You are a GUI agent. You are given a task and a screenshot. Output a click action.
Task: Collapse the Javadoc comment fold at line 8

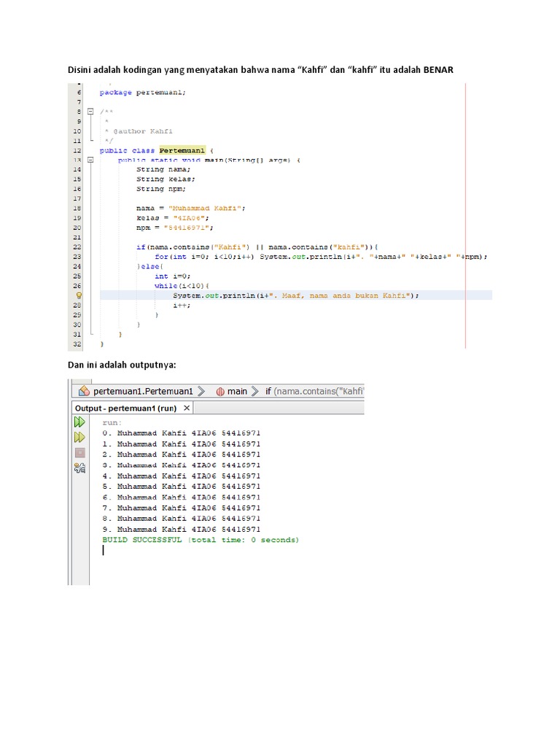coord(90,112)
